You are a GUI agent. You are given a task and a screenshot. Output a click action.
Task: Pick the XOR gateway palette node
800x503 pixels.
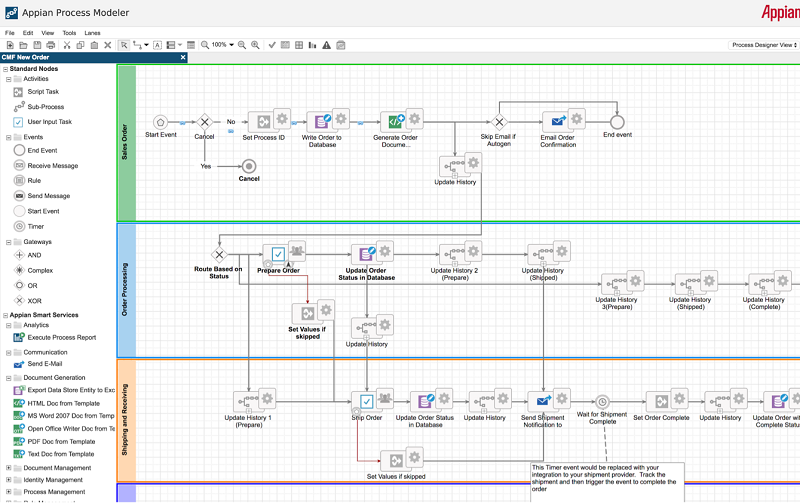(x=28, y=300)
